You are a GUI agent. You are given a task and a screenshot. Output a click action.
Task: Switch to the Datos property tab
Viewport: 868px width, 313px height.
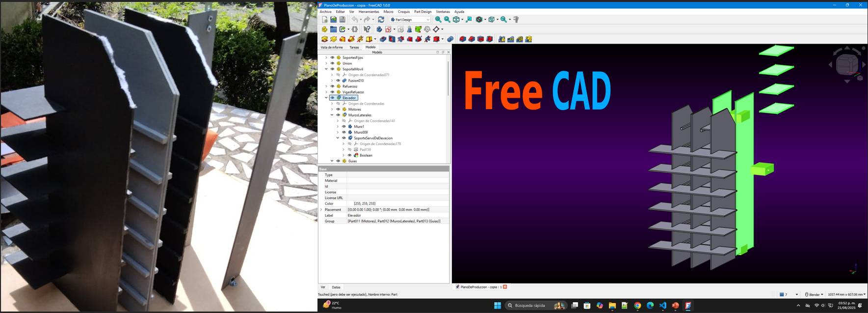(x=336, y=287)
